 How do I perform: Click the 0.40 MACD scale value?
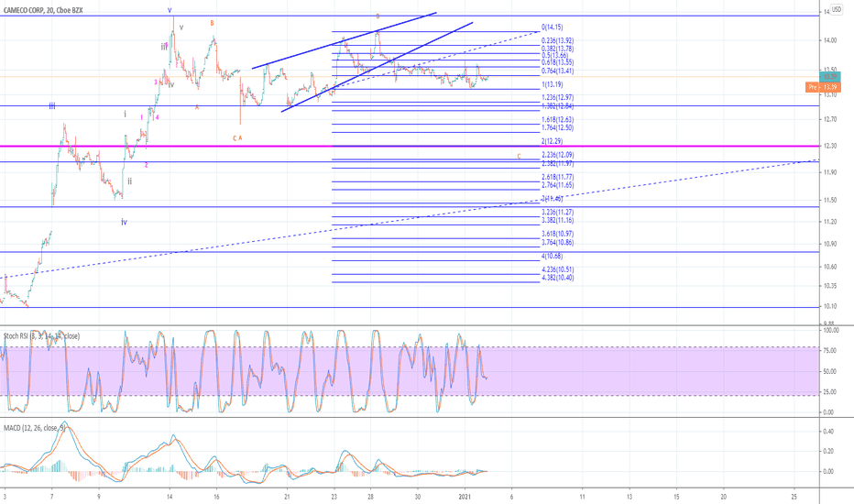[829, 432]
